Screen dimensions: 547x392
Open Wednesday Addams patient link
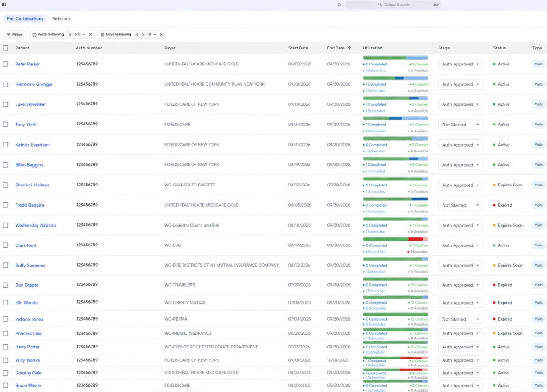(36, 225)
